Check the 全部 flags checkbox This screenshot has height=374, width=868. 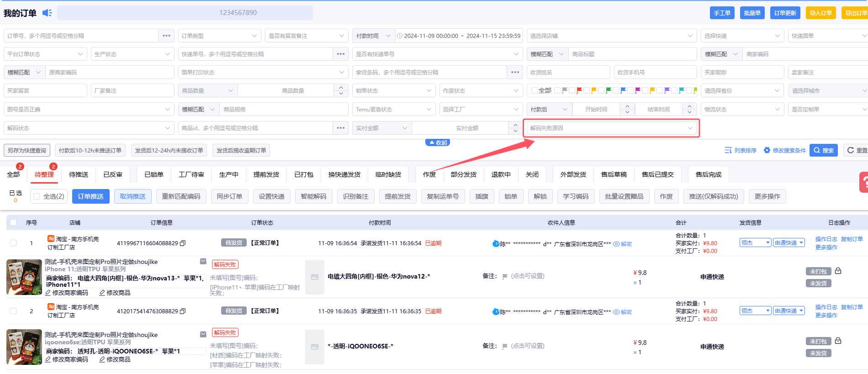click(x=534, y=90)
